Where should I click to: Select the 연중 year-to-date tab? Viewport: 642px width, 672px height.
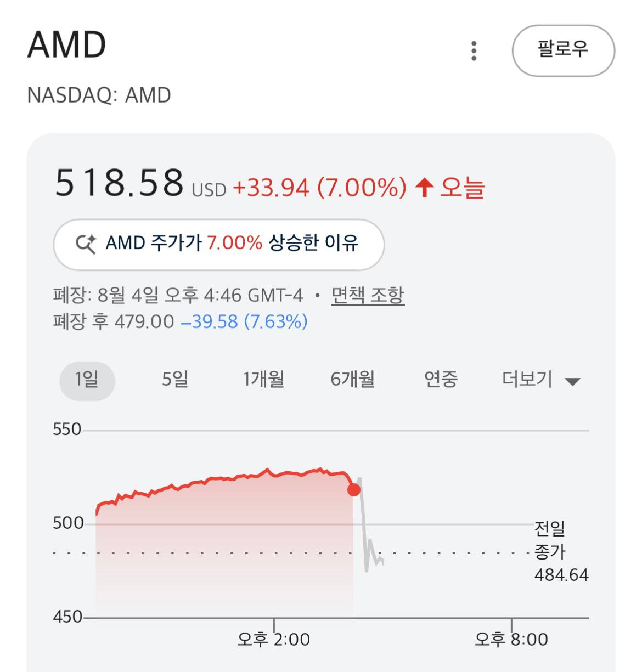pyautogui.click(x=441, y=380)
